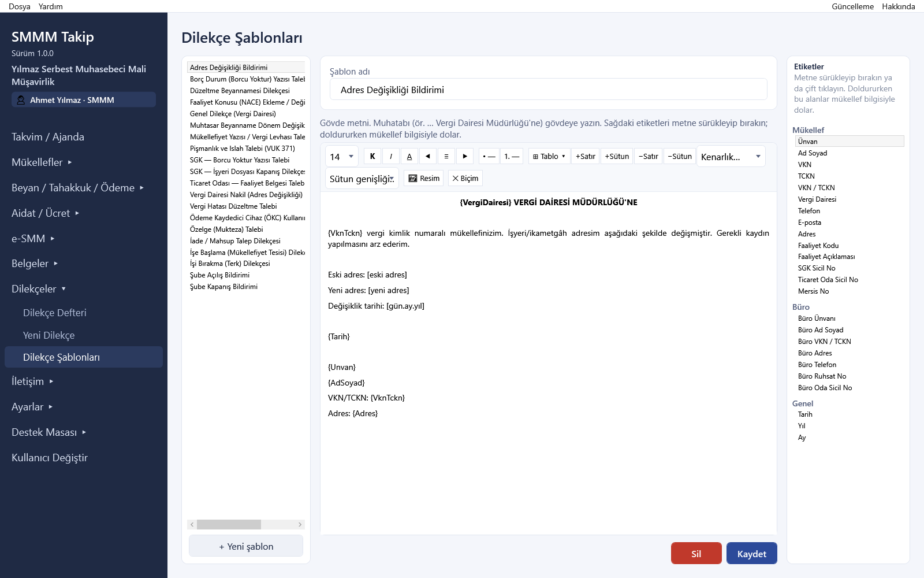
Task: Click the Kaydet button
Action: (x=752, y=553)
